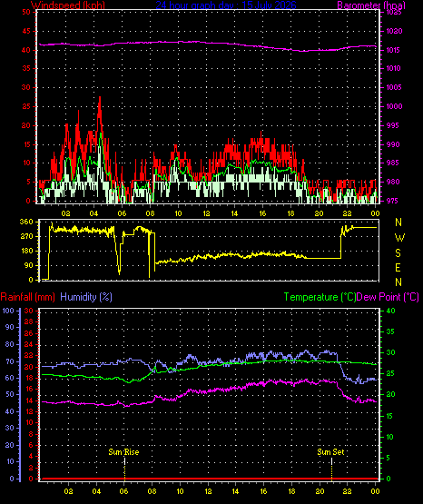Click the yellow "W" compass label
Viewport: 423px width, 504px height.
click(x=399, y=238)
